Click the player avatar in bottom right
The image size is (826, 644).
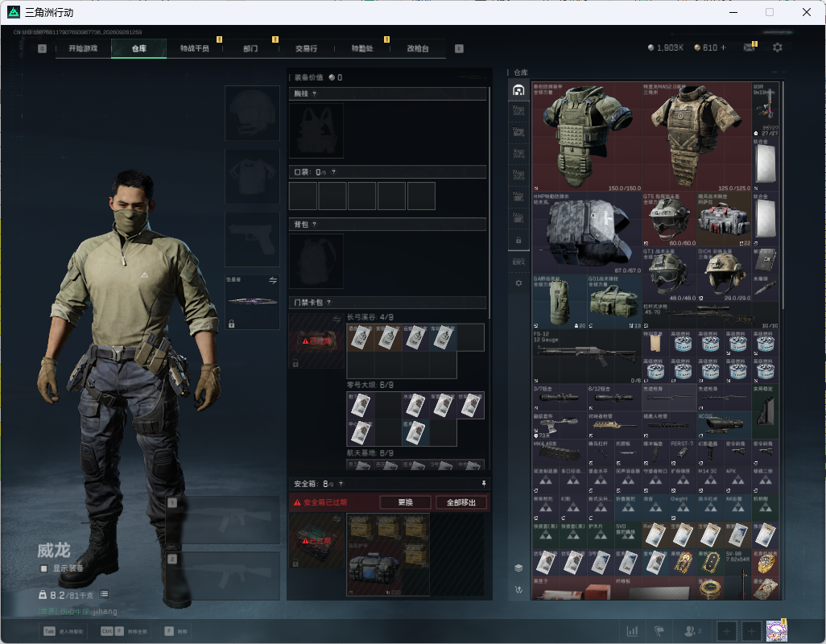(776, 631)
